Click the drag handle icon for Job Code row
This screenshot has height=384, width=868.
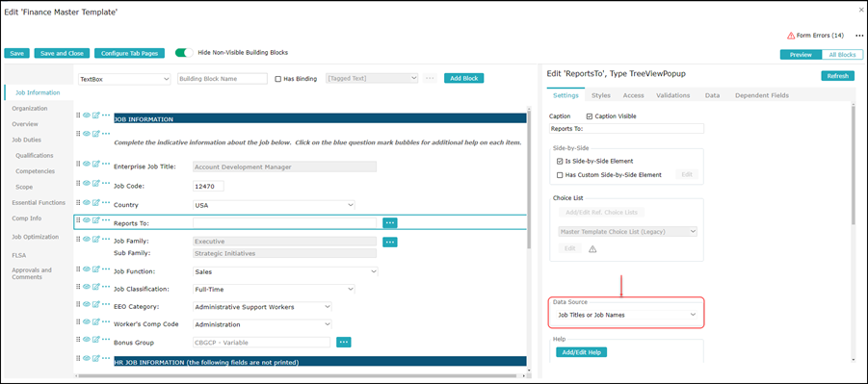coord(78,183)
